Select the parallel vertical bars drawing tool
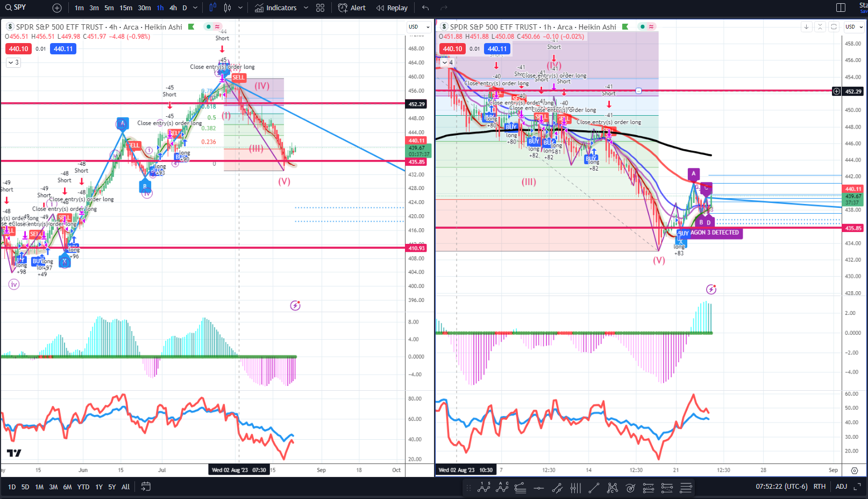Viewport: 868px width, 499px height. point(575,488)
